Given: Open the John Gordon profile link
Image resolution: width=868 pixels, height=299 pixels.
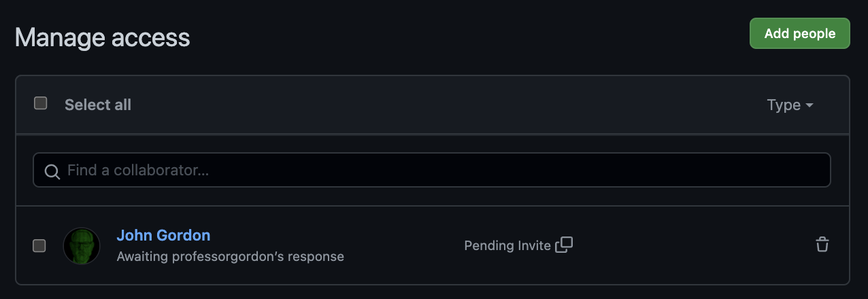Looking at the screenshot, I should [163, 235].
